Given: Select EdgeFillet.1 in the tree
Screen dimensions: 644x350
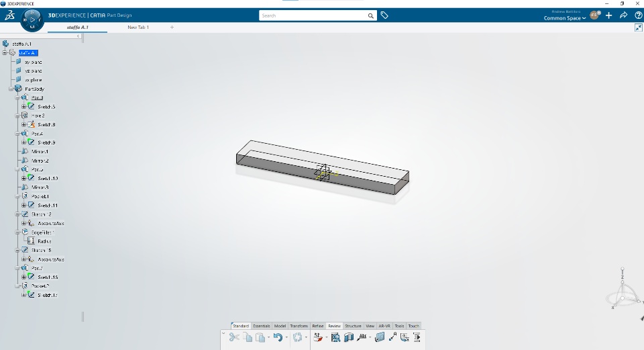Looking at the screenshot, I should (x=43, y=232).
